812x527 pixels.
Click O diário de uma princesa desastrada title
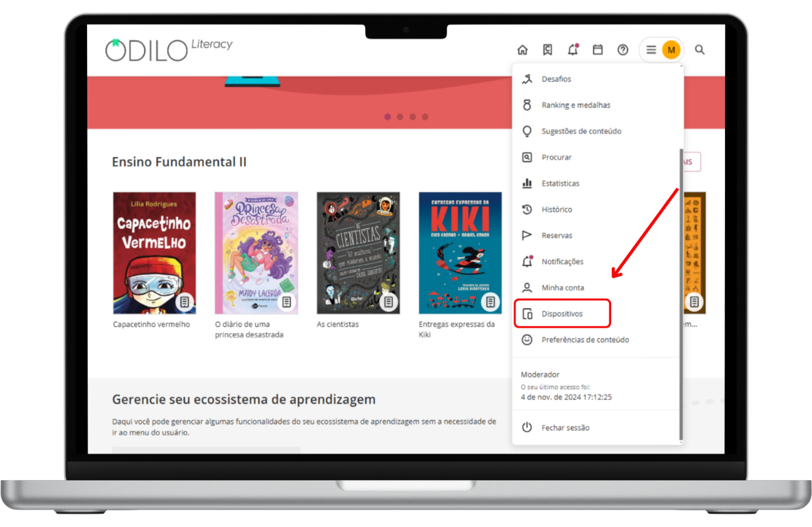249,329
